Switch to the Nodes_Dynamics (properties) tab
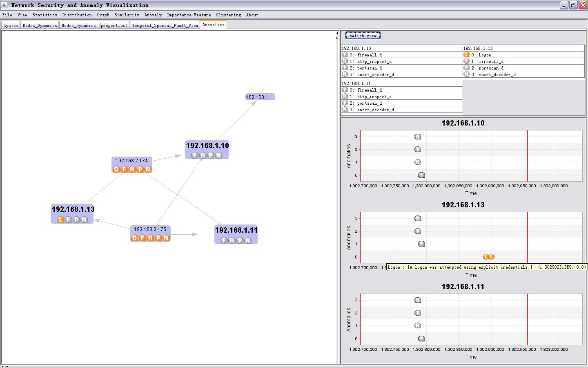The width and height of the screenshot is (588, 368). coord(94,25)
